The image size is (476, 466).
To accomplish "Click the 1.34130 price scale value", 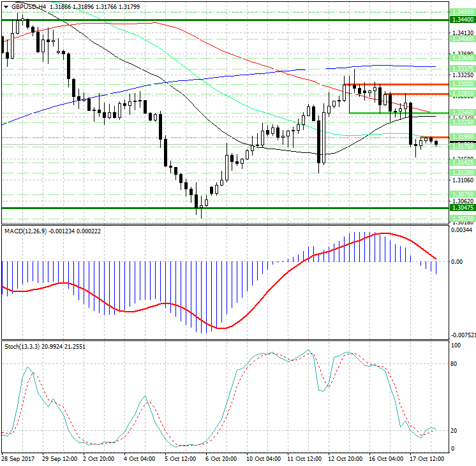I will (x=463, y=33).
